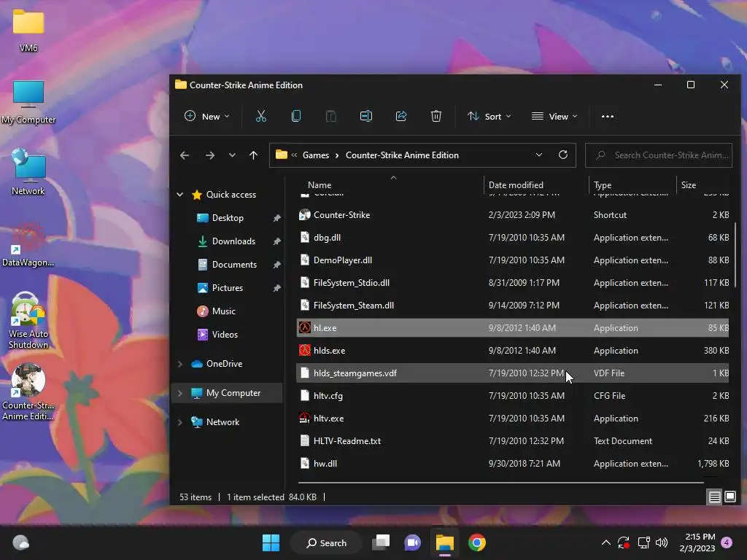Image resolution: width=747 pixels, height=560 pixels.
Task: Open the New item dropdown
Action: (206, 116)
